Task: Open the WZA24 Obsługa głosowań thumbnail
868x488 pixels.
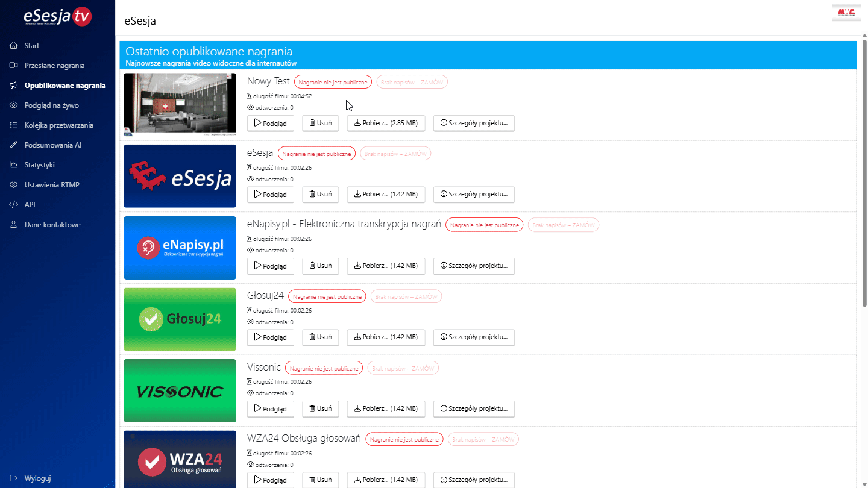Action: tap(180, 459)
